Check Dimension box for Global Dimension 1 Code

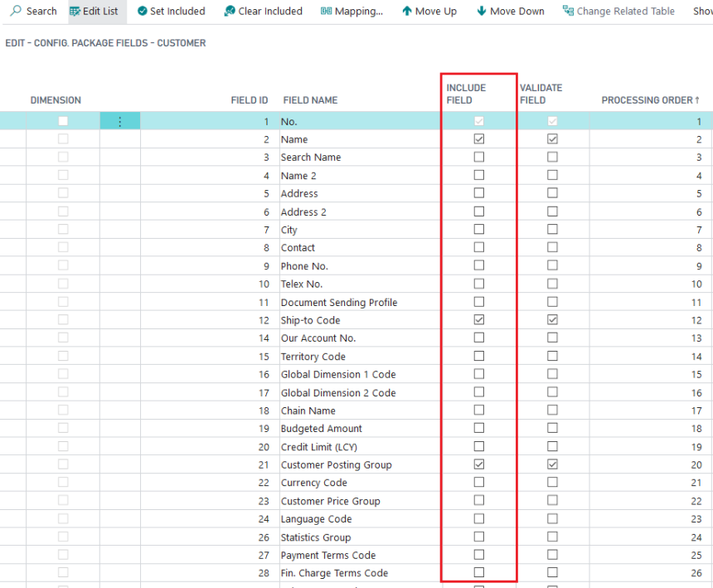63,375
